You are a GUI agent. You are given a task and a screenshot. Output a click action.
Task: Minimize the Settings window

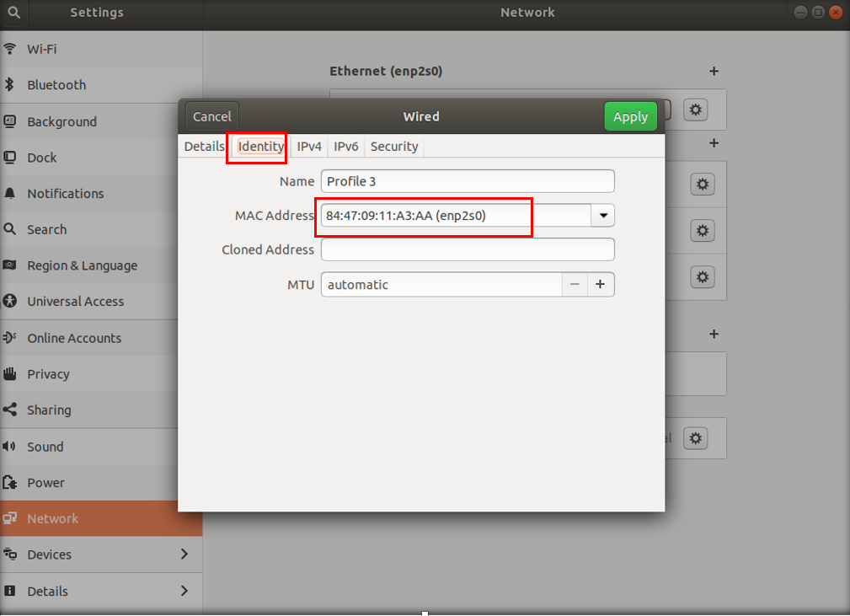800,13
